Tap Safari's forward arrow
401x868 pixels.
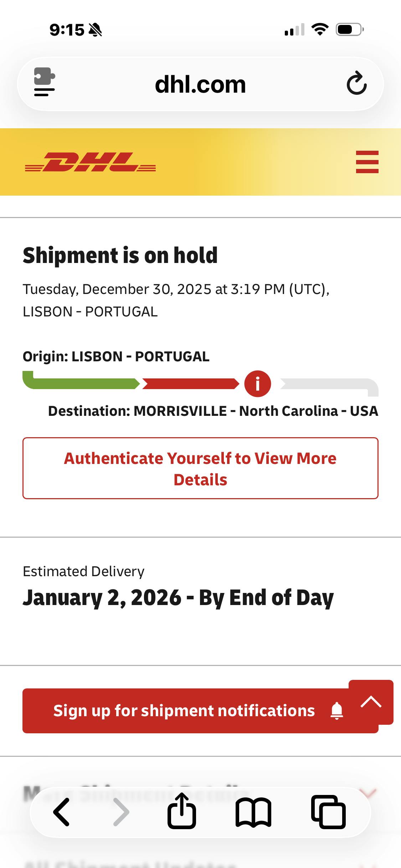pos(121,812)
